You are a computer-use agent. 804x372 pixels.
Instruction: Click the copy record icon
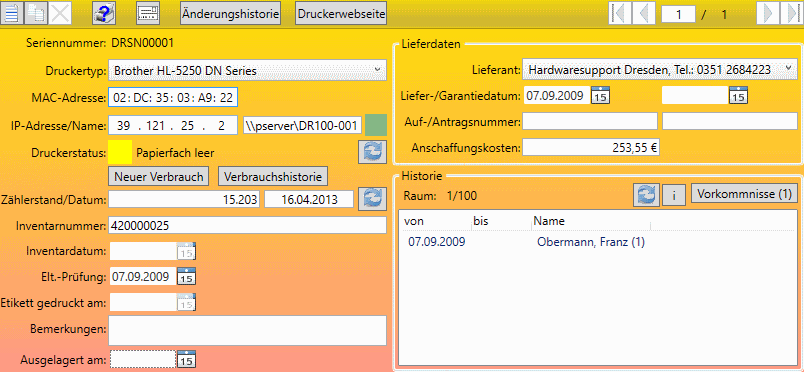36,13
